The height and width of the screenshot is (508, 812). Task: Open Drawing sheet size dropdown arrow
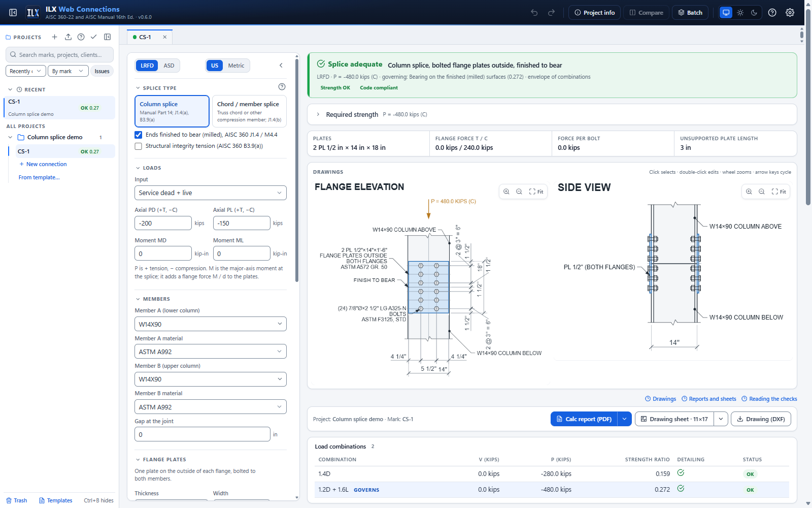tap(721, 419)
